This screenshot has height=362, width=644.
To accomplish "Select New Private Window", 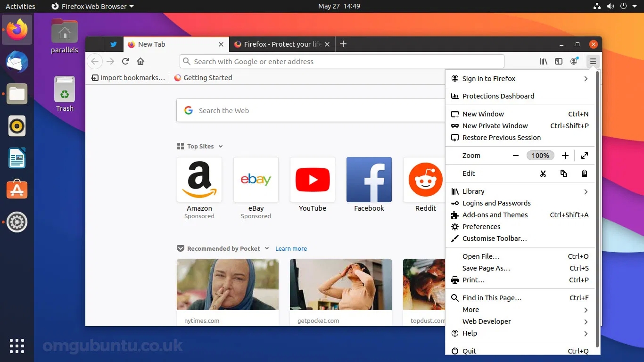I will tap(520, 126).
